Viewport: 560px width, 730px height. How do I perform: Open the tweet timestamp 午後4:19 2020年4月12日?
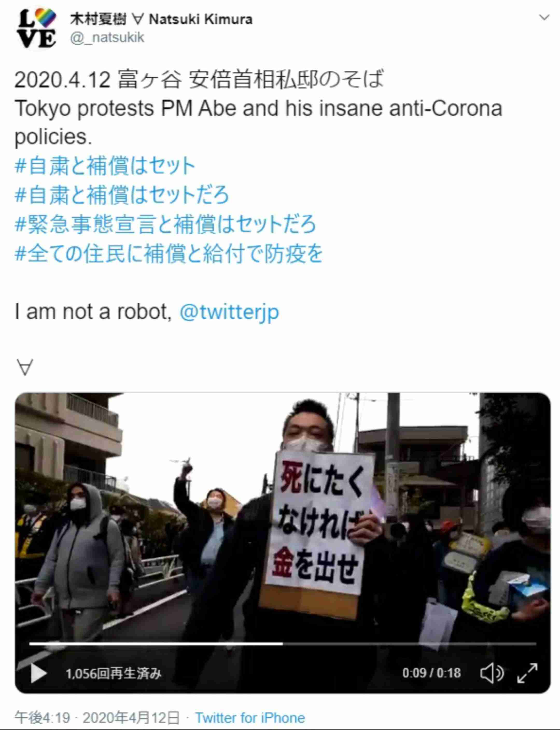(x=97, y=718)
